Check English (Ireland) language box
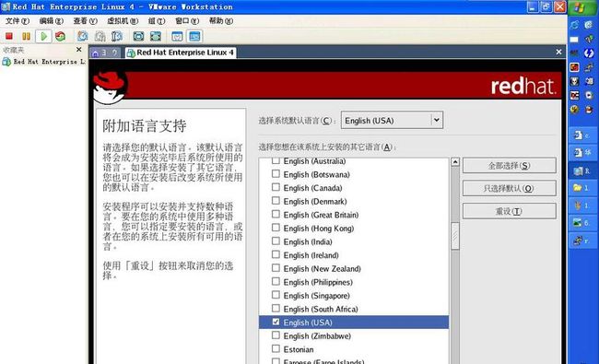 pos(276,254)
